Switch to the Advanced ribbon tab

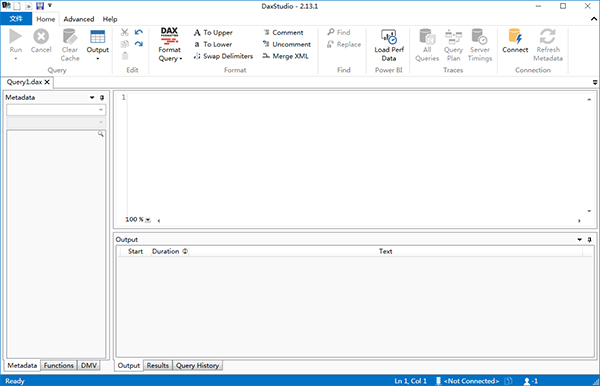[x=79, y=19]
